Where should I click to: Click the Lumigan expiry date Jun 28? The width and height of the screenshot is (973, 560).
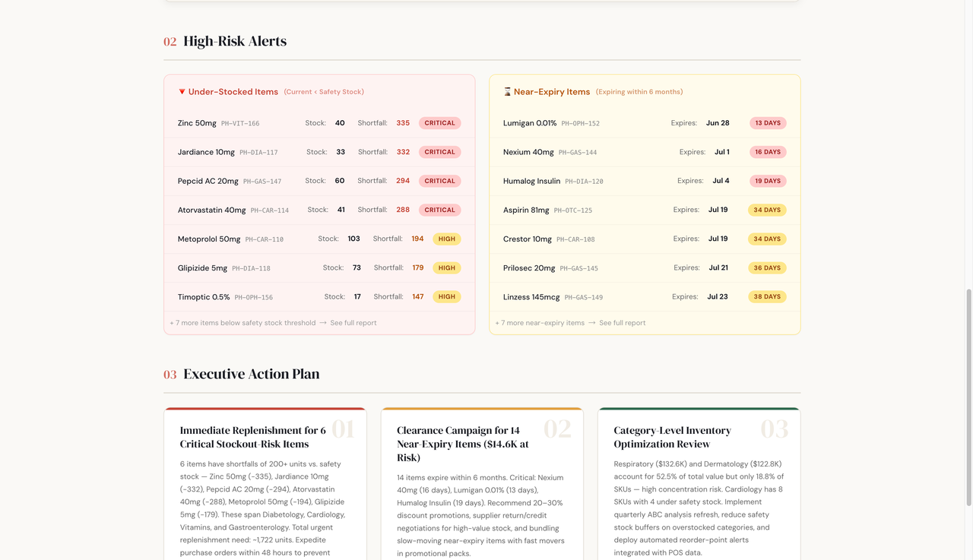[718, 123]
